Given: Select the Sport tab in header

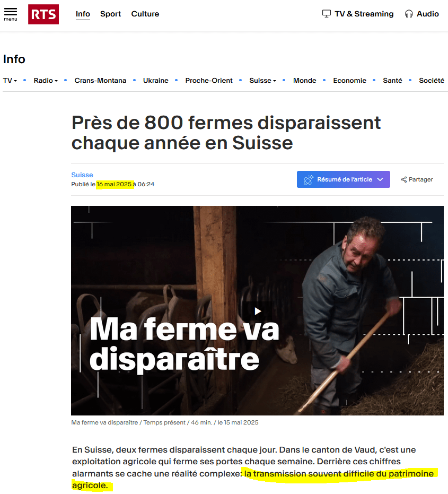Looking at the screenshot, I should pos(110,14).
